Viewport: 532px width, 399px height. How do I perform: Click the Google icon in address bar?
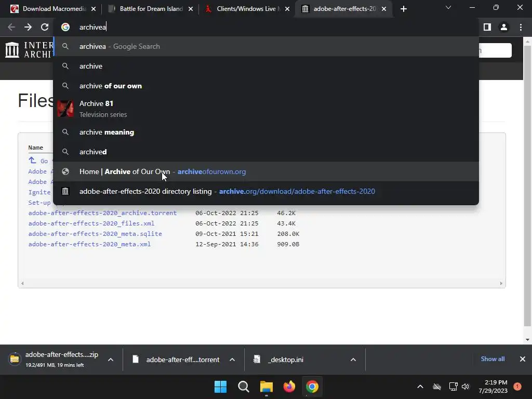click(65, 27)
